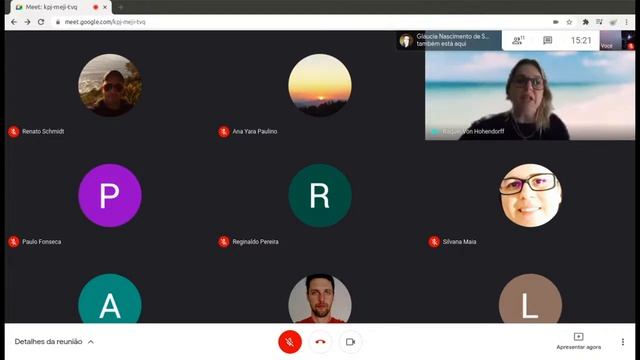Open the meeting chat icon
The width and height of the screenshot is (640, 360).
click(547, 40)
